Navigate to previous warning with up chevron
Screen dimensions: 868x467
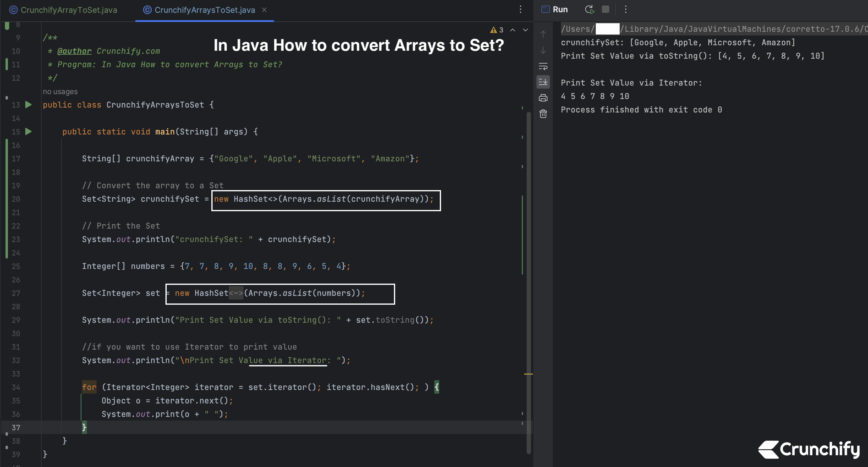513,30
